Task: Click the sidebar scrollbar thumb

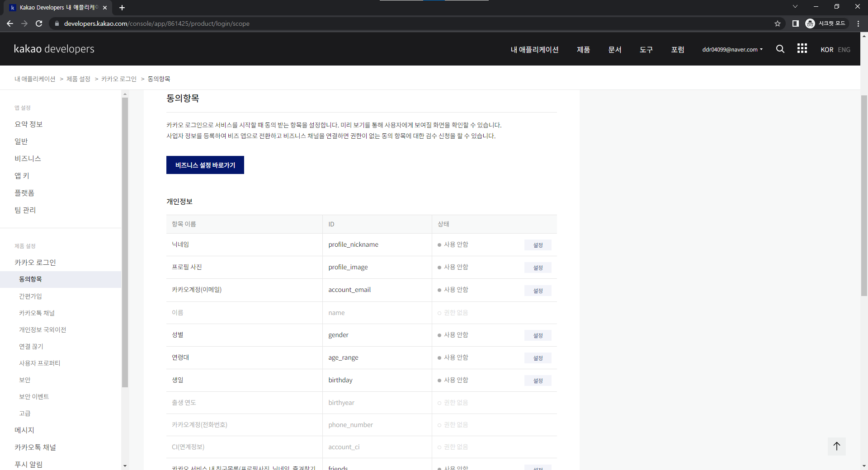Action: [125, 242]
